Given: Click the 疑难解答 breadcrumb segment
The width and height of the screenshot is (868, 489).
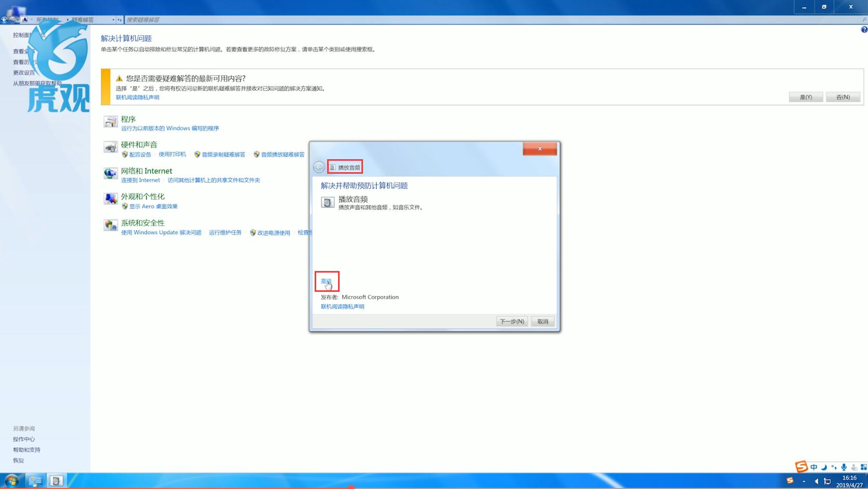Looking at the screenshot, I should [83, 20].
